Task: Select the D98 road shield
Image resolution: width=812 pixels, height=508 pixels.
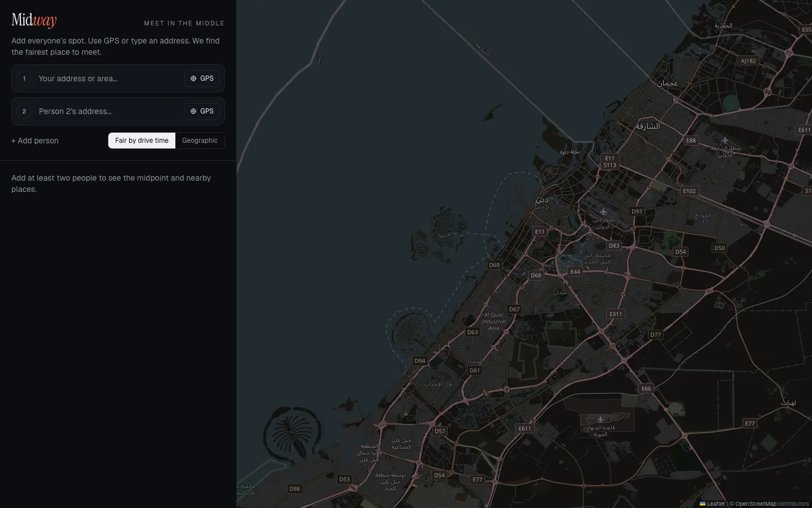Action: [x=294, y=489]
